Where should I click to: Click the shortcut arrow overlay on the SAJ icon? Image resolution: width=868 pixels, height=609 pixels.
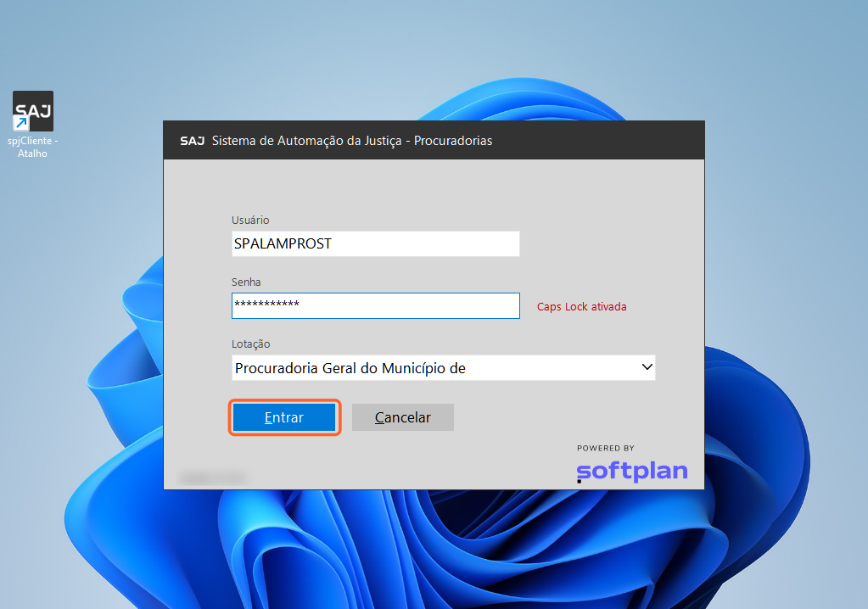(20, 124)
